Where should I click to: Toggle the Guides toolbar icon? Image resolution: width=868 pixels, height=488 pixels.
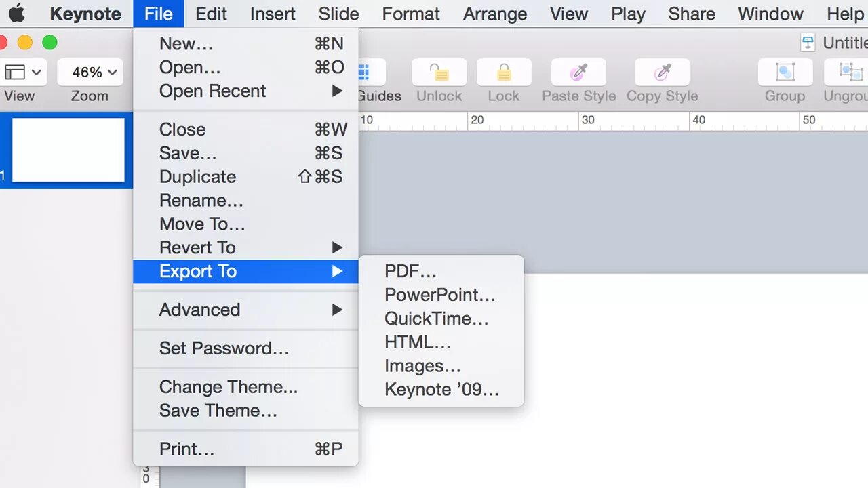pyautogui.click(x=372, y=72)
